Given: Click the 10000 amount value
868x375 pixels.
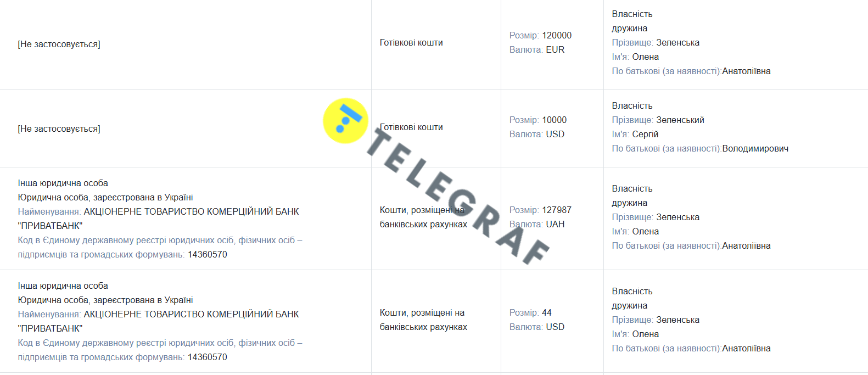Looking at the screenshot, I should [554, 120].
